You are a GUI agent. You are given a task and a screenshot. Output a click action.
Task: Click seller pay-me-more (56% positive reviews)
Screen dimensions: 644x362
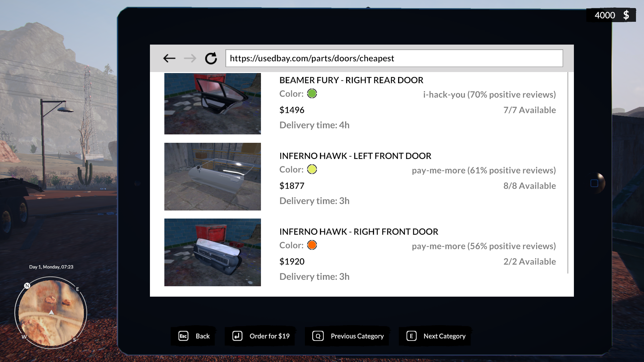[484, 246]
